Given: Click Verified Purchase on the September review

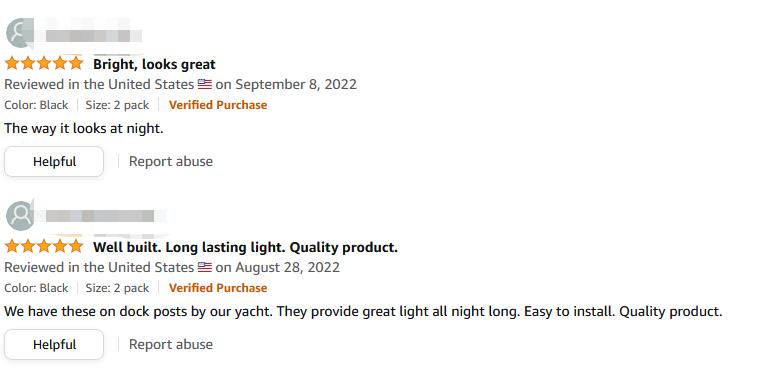Looking at the screenshot, I should pyautogui.click(x=218, y=105).
